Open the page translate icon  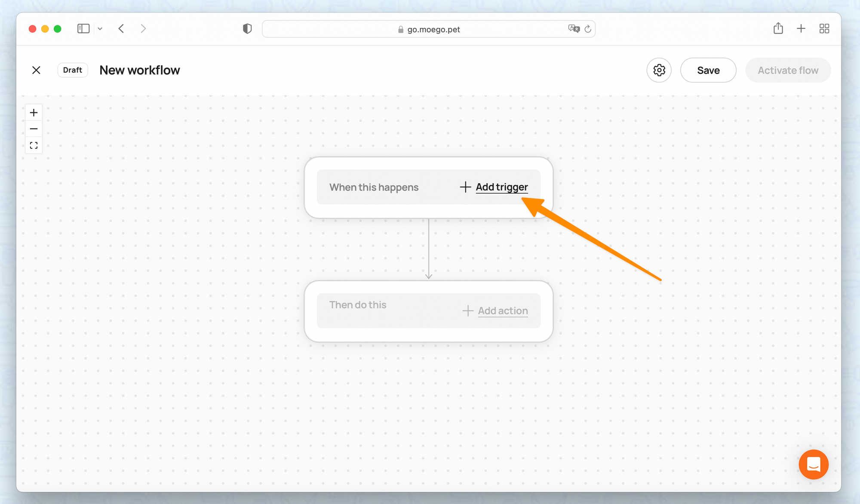574,29
